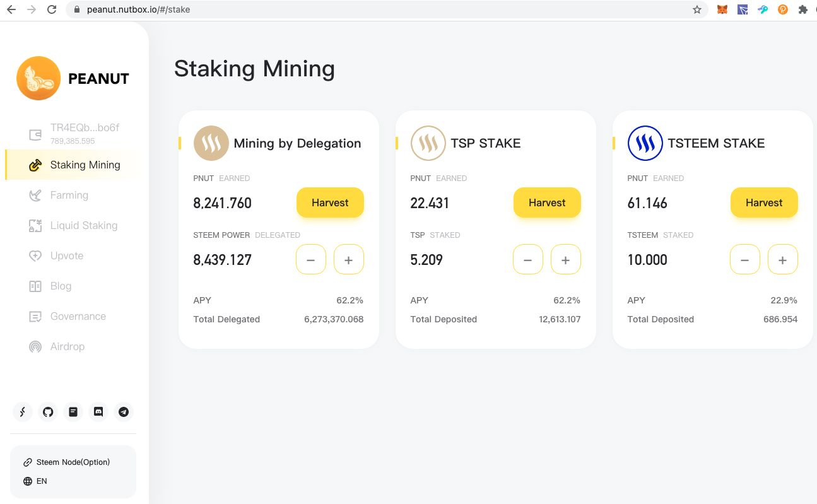Navigate to Governance
This screenshot has height=504, width=817.
(x=78, y=316)
